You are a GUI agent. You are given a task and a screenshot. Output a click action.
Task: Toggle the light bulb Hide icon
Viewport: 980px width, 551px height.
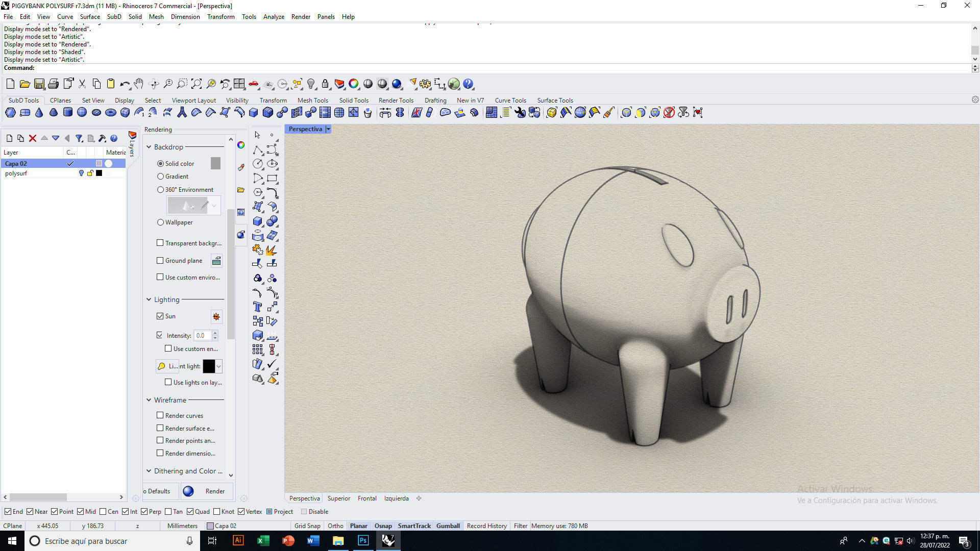click(311, 84)
